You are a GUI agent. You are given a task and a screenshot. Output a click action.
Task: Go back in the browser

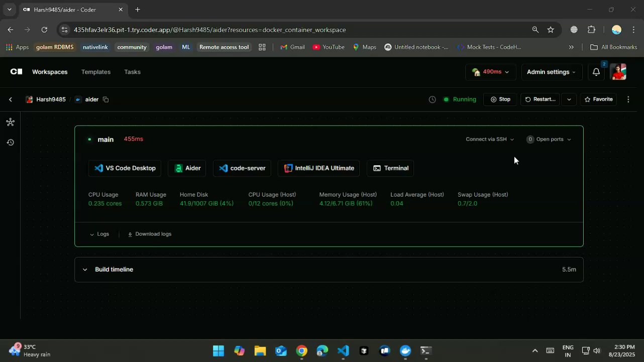(10, 30)
